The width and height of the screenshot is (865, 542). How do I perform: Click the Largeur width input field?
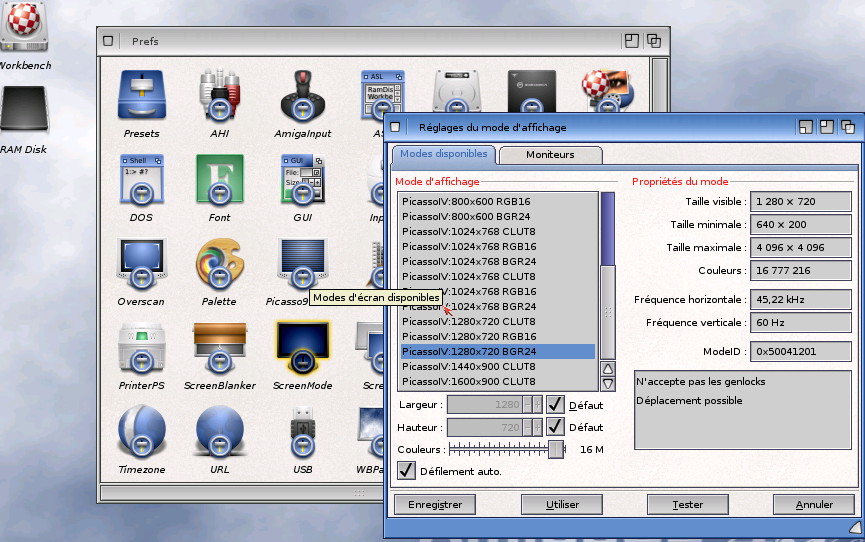pos(484,405)
